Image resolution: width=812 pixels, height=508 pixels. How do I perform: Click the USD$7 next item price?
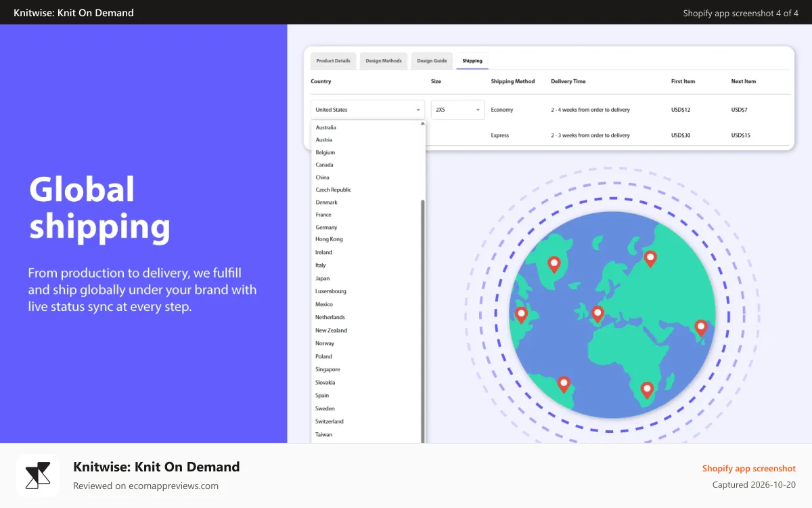(x=739, y=110)
